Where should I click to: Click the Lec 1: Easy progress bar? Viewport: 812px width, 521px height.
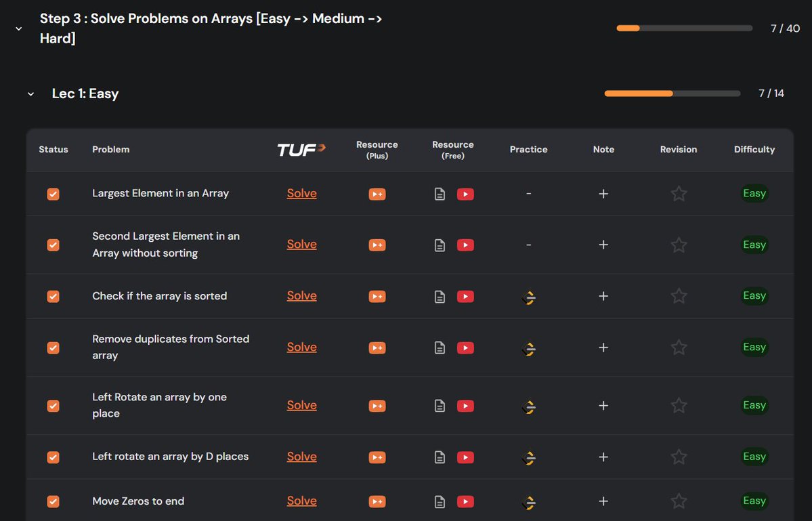click(x=672, y=93)
